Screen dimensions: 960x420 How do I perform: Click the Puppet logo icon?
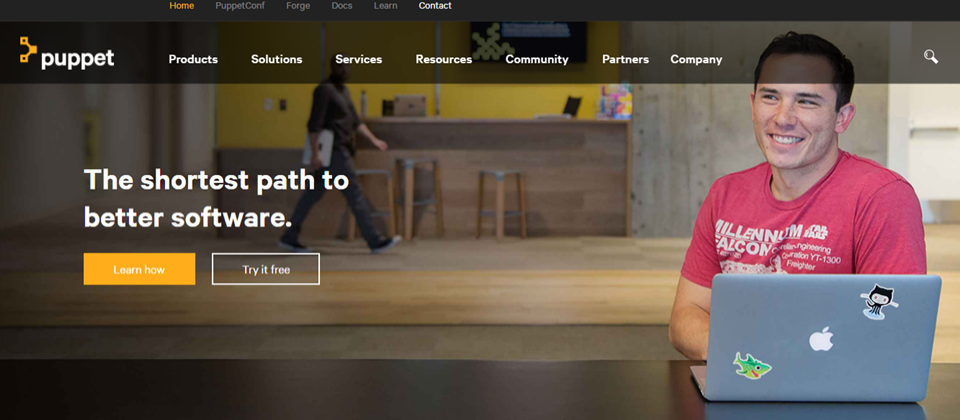pos(28,50)
